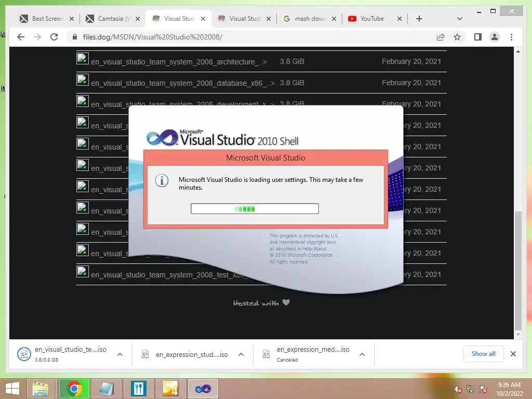Open the browser side panel
The image size is (532, 399).
click(x=478, y=37)
